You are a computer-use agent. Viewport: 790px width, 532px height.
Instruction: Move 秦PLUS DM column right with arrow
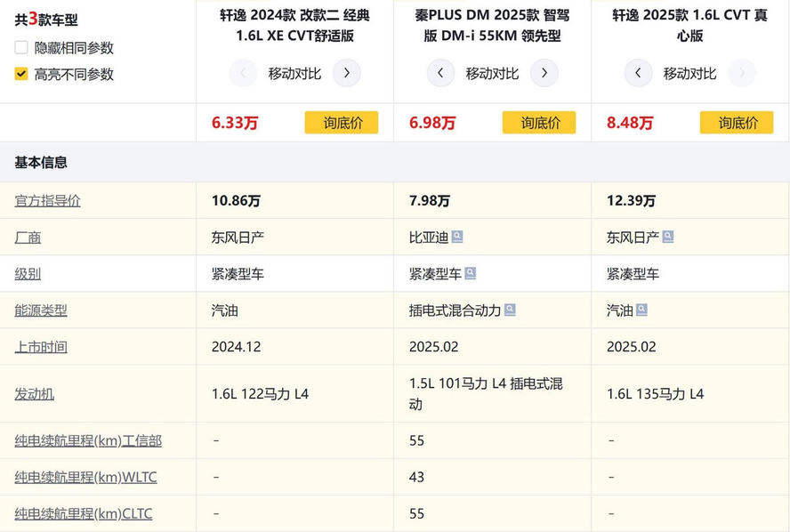pyautogui.click(x=544, y=73)
